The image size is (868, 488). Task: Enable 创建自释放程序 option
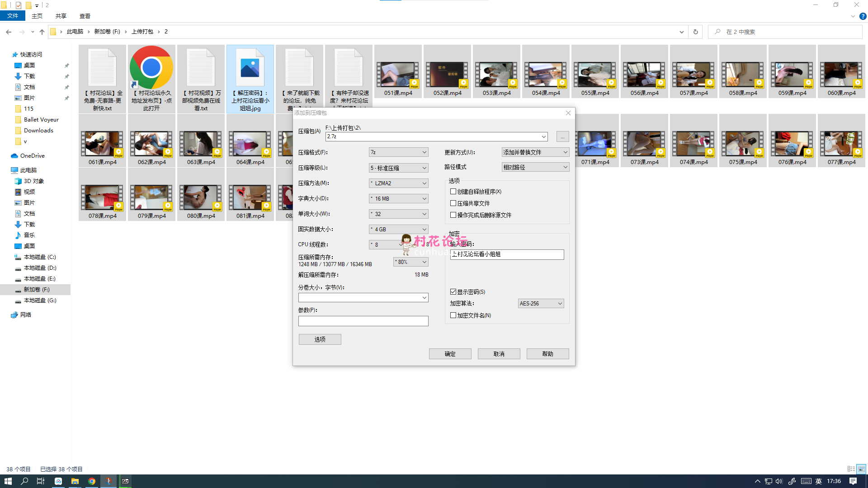point(453,191)
